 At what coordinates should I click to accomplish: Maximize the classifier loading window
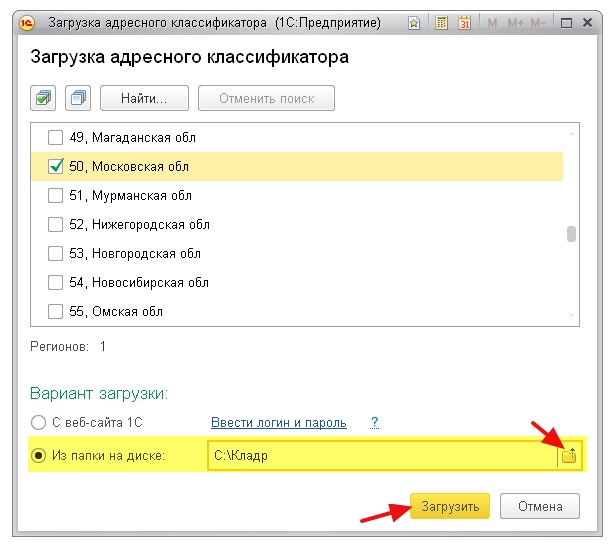[x=566, y=23]
